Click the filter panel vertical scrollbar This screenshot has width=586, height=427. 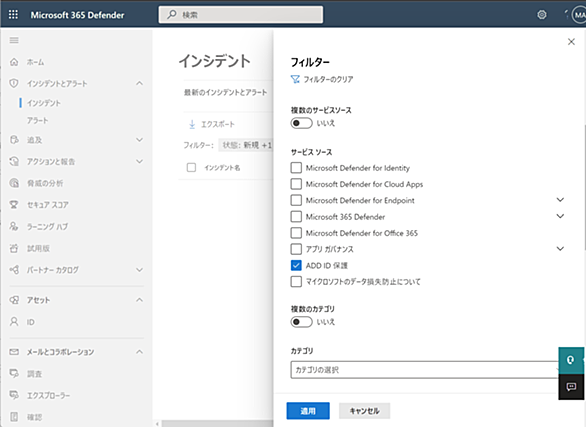pyautogui.click(x=584, y=187)
